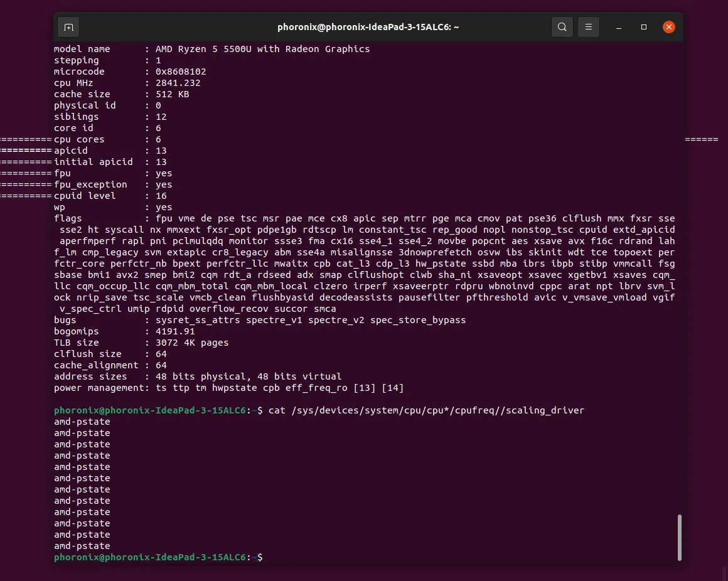Open the hamburger menu in the title bar
Image resolution: width=728 pixels, height=581 pixels.
click(x=588, y=27)
